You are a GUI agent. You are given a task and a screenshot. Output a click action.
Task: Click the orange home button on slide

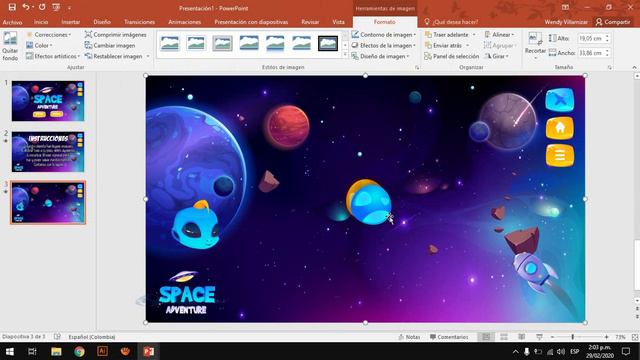click(560, 128)
